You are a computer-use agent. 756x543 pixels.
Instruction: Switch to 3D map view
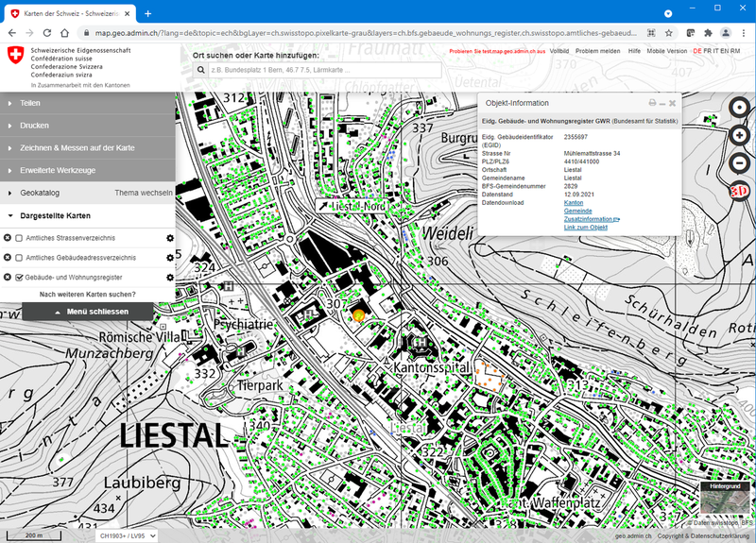739,192
